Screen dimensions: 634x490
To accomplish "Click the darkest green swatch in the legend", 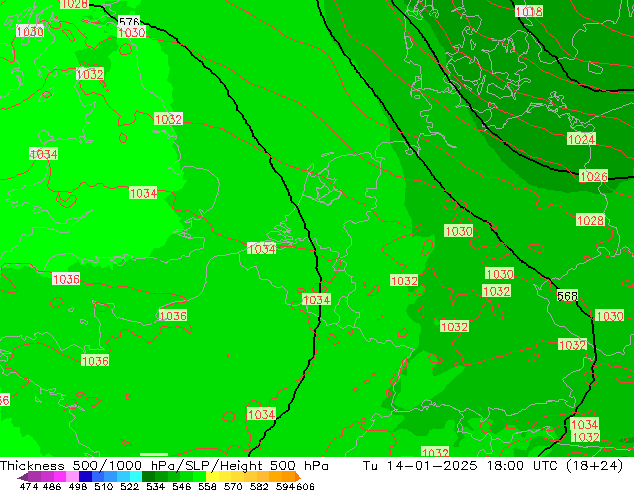I will [148, 476].
